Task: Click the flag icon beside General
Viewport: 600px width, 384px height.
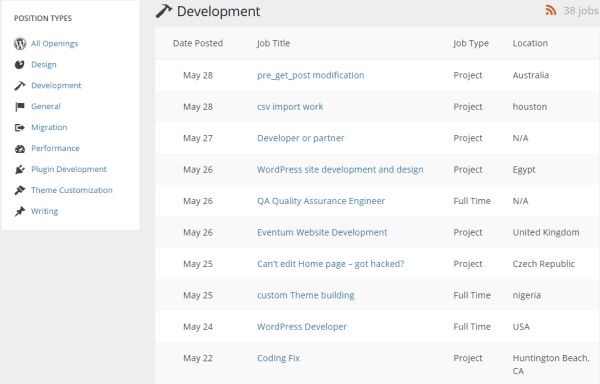Action: click(x=20, y=107)
